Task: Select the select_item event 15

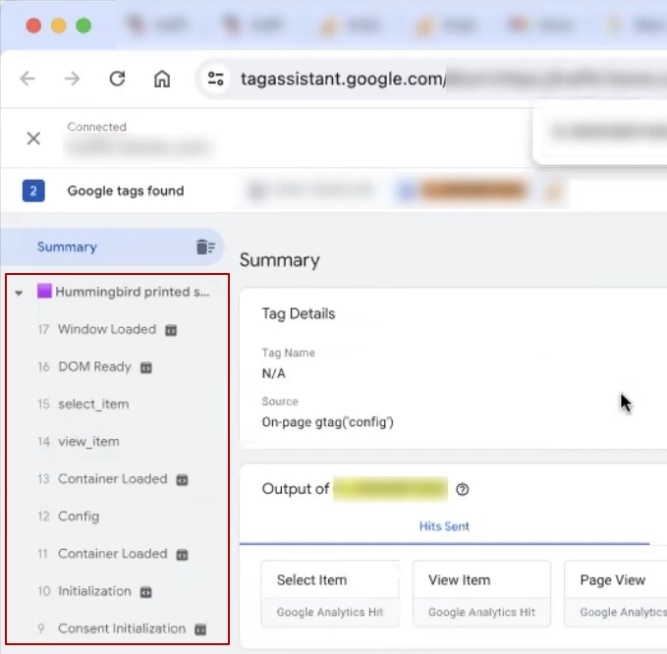Action: click(93, 404)
